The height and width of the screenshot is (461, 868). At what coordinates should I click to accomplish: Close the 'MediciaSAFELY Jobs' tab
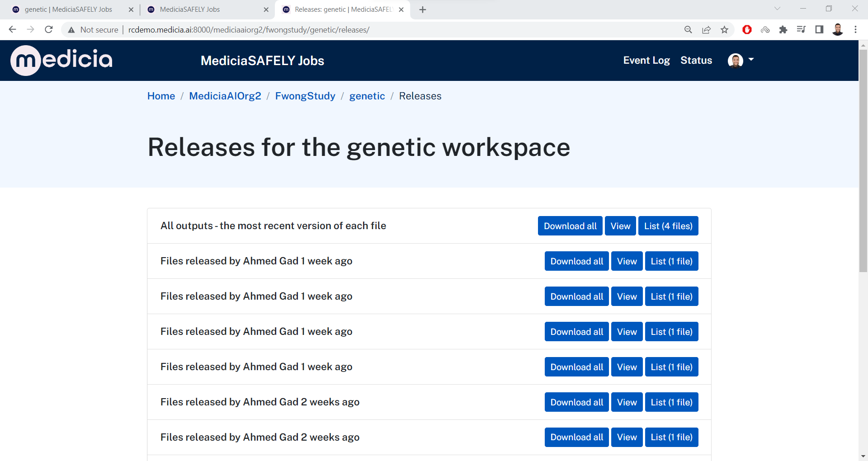[x=266, y=9]
